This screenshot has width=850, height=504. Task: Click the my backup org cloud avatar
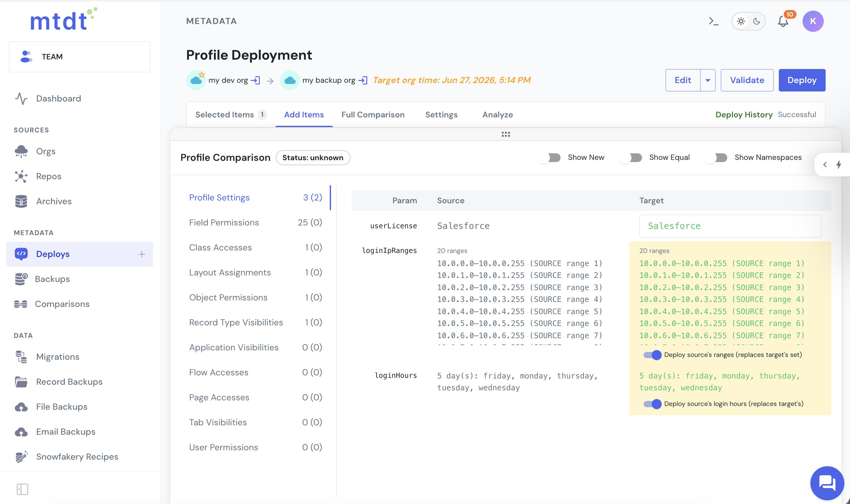pos(290,80)
